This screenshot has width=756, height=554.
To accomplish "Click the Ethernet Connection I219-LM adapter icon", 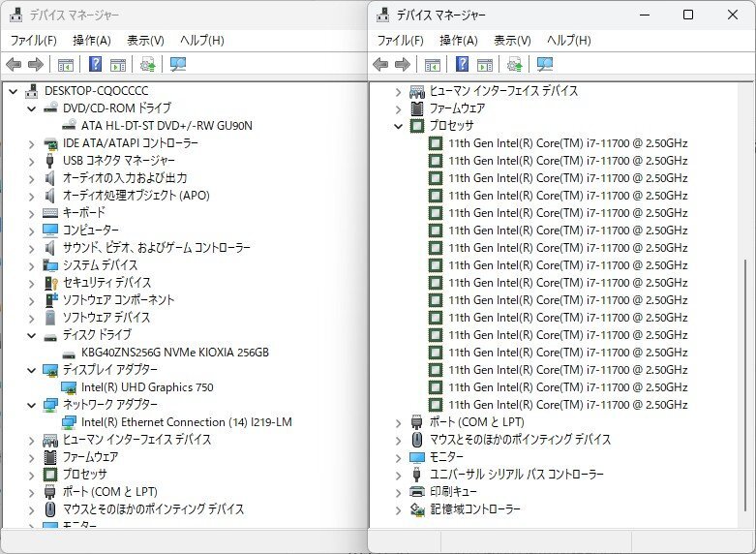I will tap(69, 422).
